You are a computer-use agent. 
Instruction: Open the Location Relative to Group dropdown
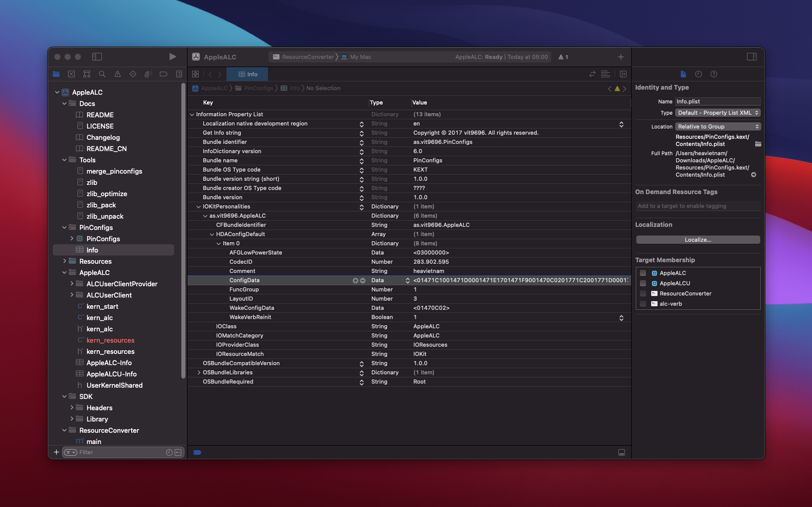tap(718, 126)
